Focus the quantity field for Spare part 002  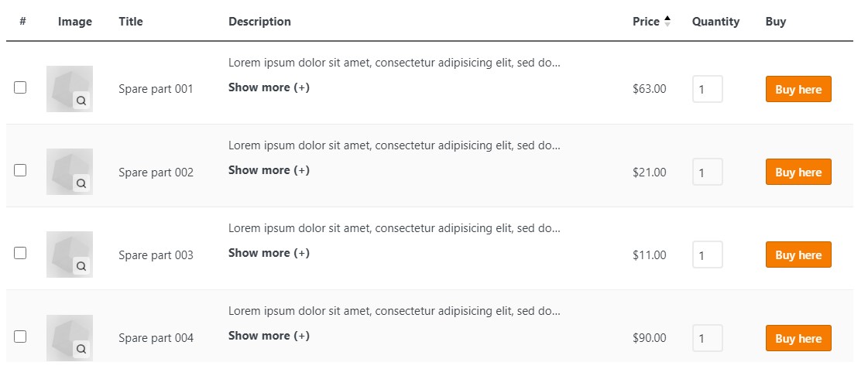coord(708,172)
